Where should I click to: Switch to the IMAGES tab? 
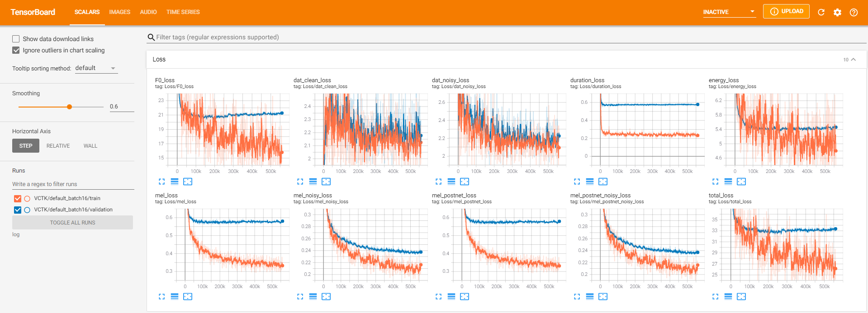119,12
